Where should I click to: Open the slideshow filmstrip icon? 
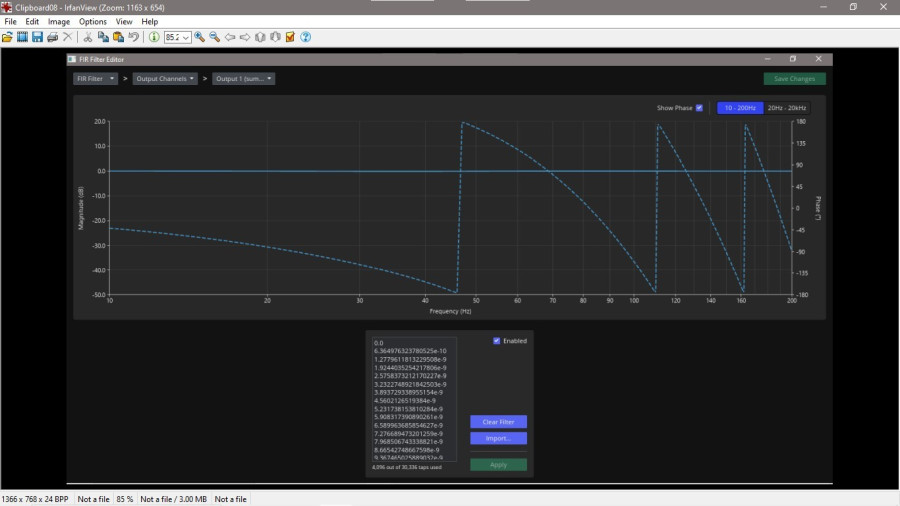(x=22, y=37)
